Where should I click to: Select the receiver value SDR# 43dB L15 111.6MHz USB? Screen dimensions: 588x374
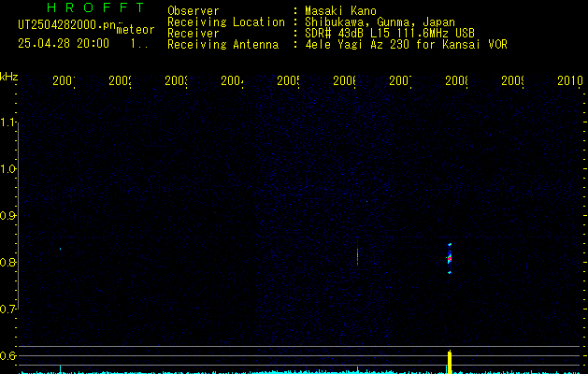(390, 33)
